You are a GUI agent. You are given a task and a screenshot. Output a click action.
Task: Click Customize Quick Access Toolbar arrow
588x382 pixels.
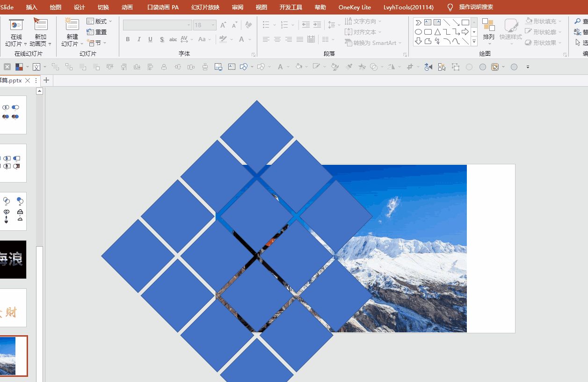point(528,67)
